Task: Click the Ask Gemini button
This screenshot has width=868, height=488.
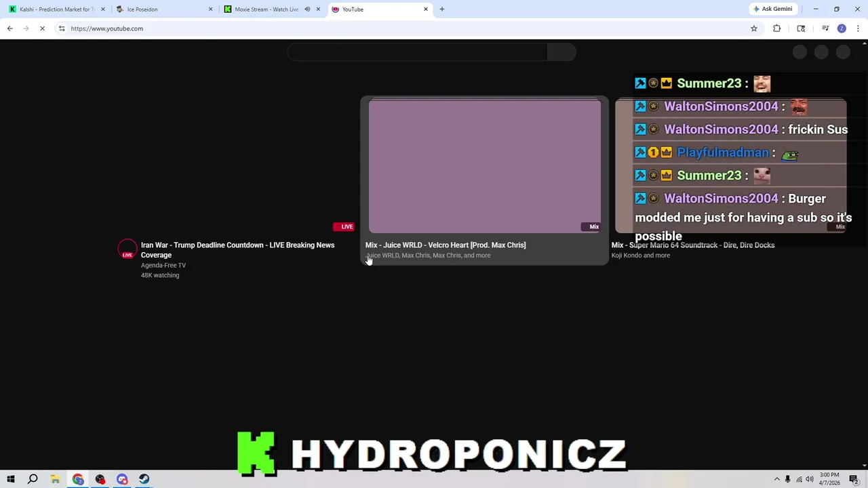Action: click(x=772, y=9)
